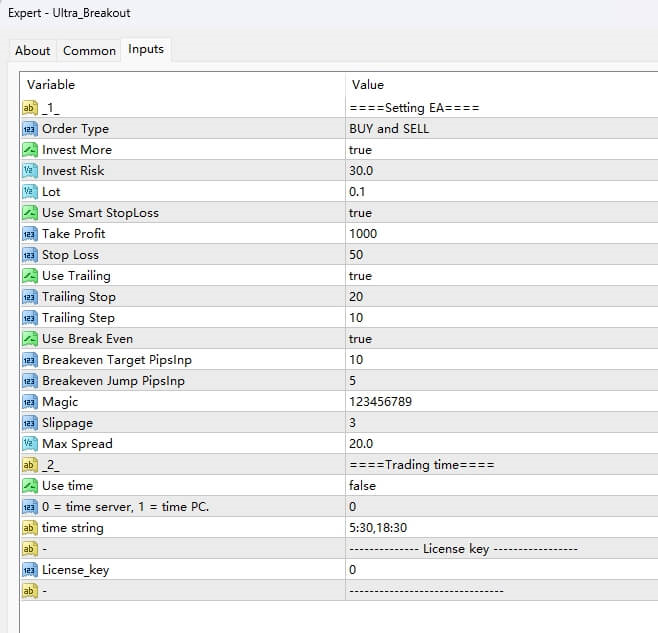Open the Use Break Even value dropdown
658x633 pixels.
360,339
